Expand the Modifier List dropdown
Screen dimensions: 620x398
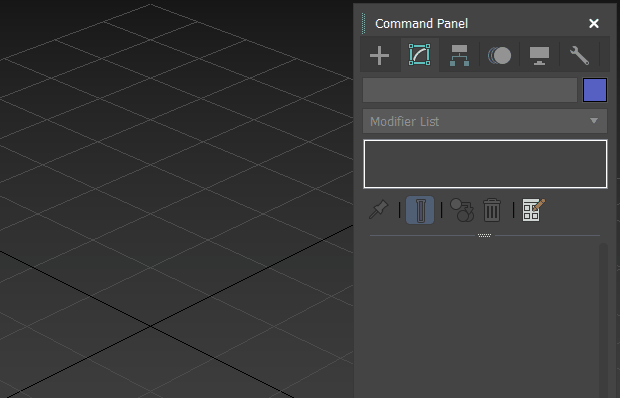485,121
